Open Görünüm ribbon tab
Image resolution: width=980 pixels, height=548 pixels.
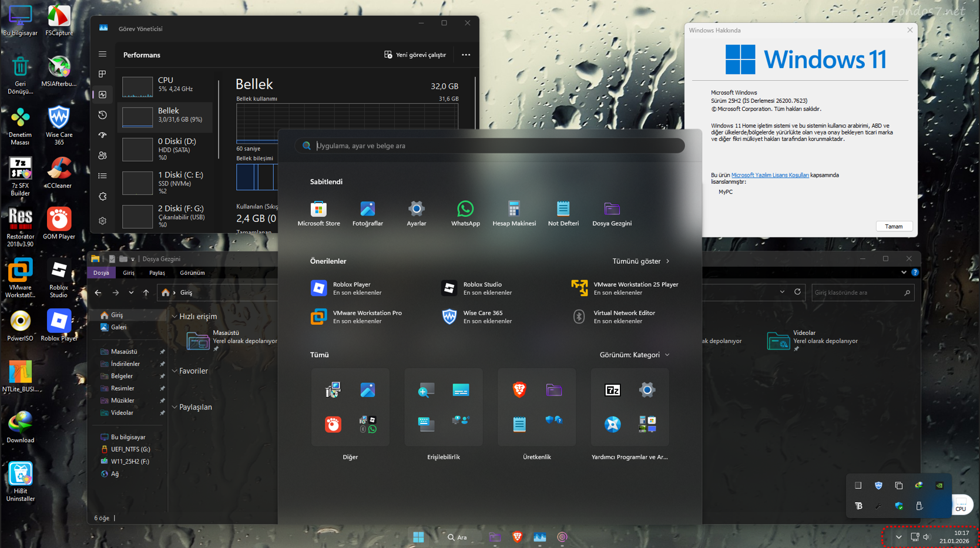(x=192, y=273)
